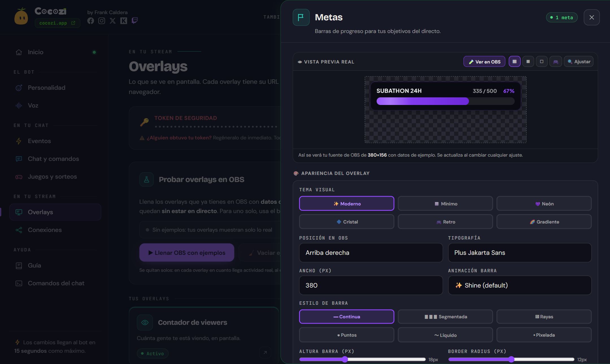Click Llenar OBS con ejemplos
Viewport: 610px width, 364px height.
coord(187,253)
